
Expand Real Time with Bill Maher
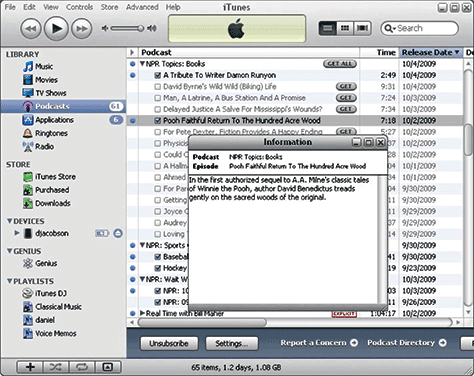click(142, 313)
